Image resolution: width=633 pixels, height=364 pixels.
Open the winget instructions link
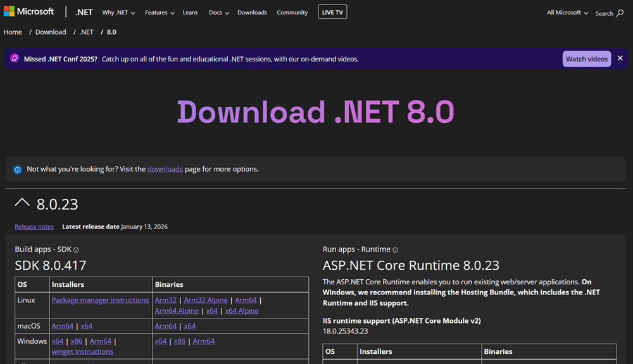pos(82,351)
